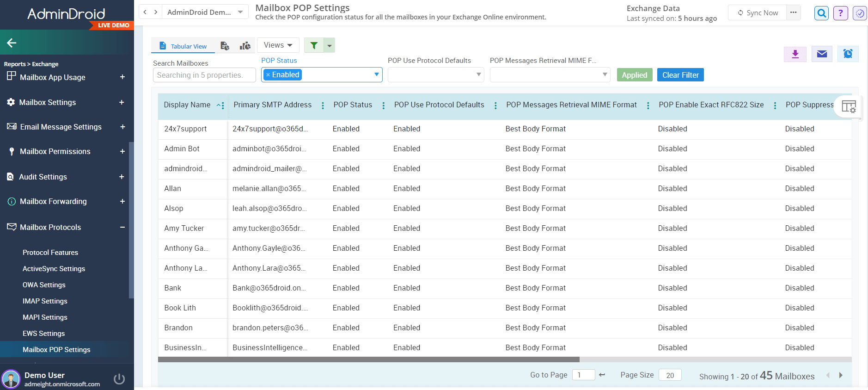Expand Mailbox Permissions section
The width and height of the screenshot is (868, 390).
click(122, 151)
